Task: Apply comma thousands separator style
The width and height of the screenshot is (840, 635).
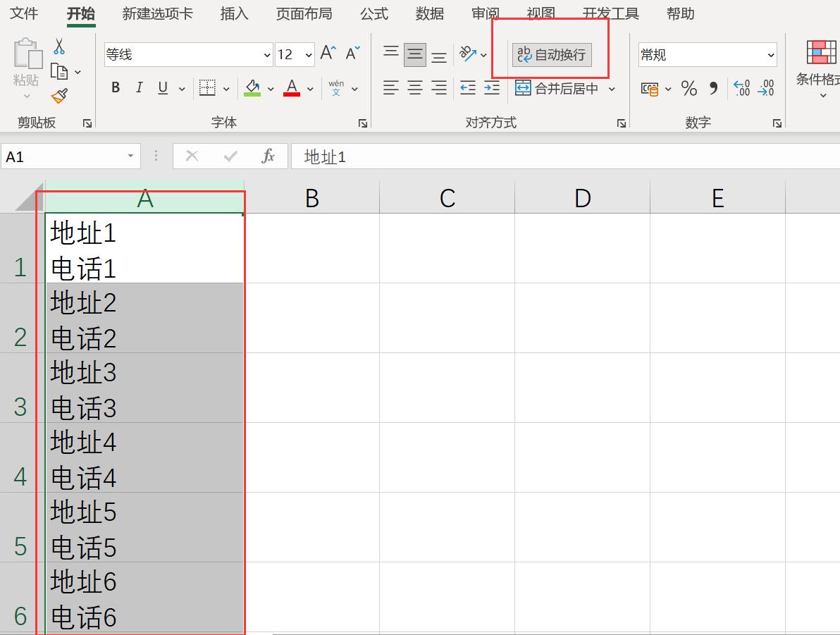Action: click(713, 87)
